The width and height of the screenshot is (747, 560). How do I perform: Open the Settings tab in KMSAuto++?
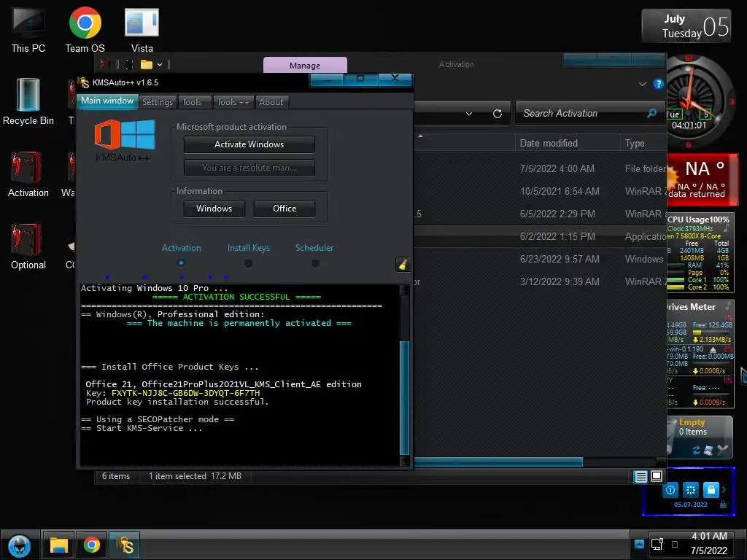158,102
